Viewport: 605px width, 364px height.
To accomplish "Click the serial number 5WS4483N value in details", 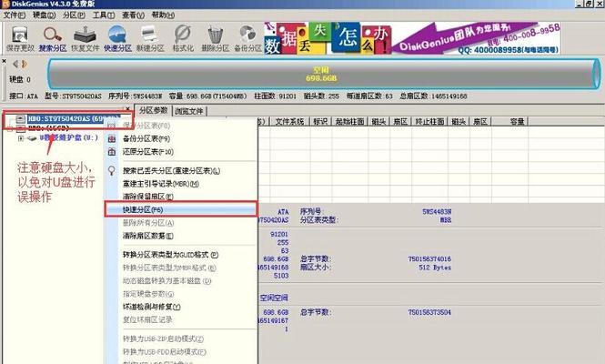I will 437,211.
